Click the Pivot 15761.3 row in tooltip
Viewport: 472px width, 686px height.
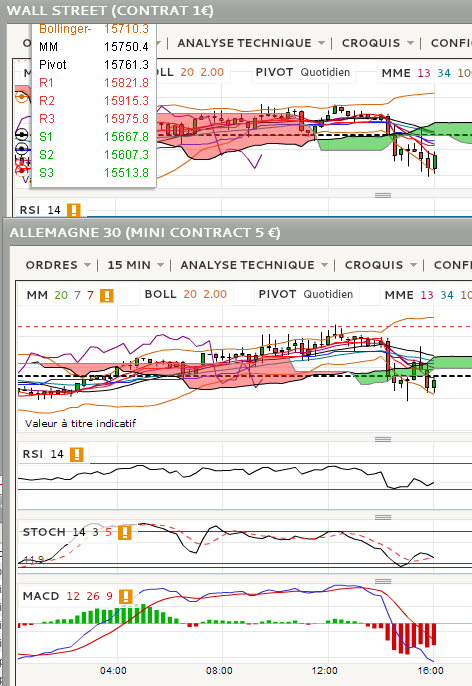(94, 65)
